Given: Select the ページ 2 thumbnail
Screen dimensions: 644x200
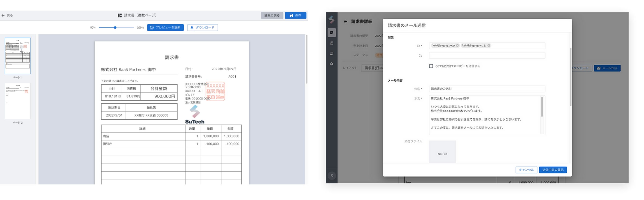Looking at the screenshot, I should pyautogui.click(x=18, y=101).
